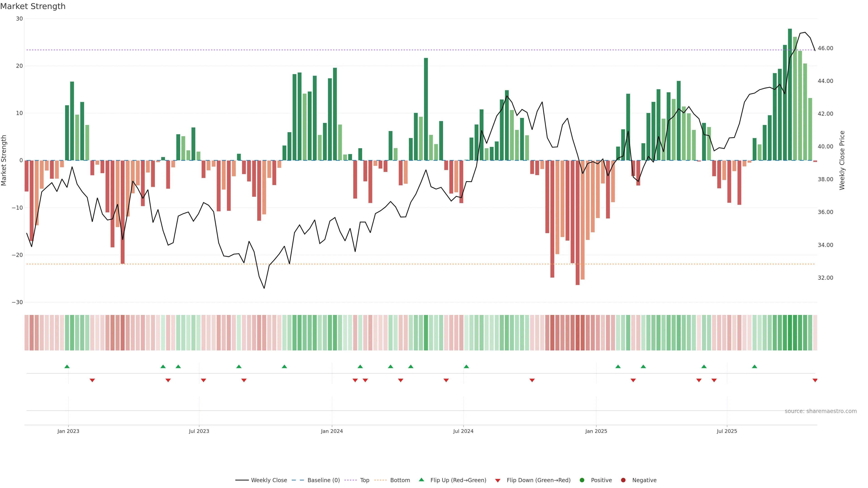Click the Flip Down red triangle legend icon

point(498,481)
